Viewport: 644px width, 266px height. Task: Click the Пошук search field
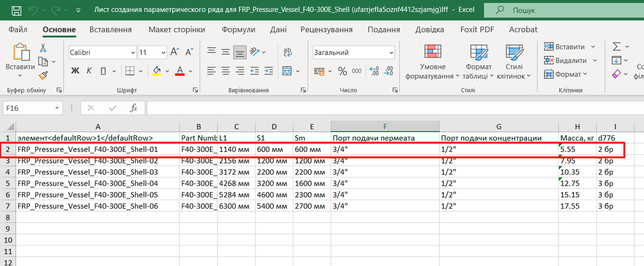pos(563,10)
